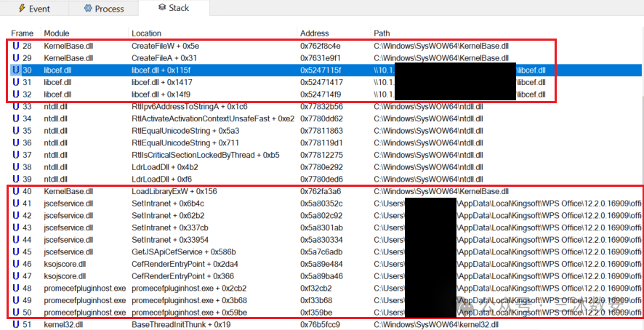Select the CreateFileW + 0x5e location
Screen dimensions: 644x330
tap(165, 46)
